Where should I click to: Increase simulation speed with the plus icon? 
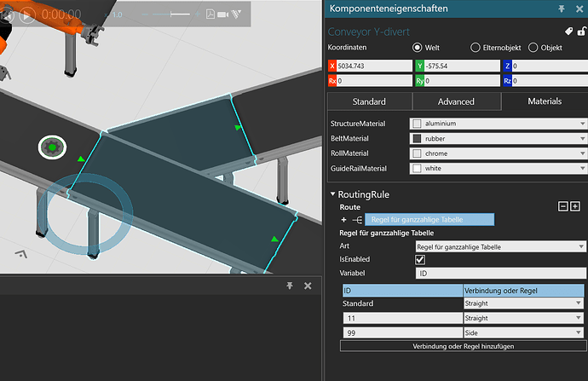tap(198, 14)
